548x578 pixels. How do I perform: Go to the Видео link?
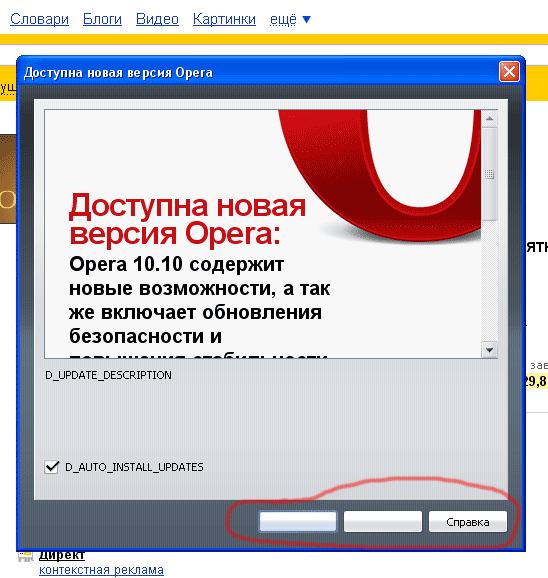point(157,19)
